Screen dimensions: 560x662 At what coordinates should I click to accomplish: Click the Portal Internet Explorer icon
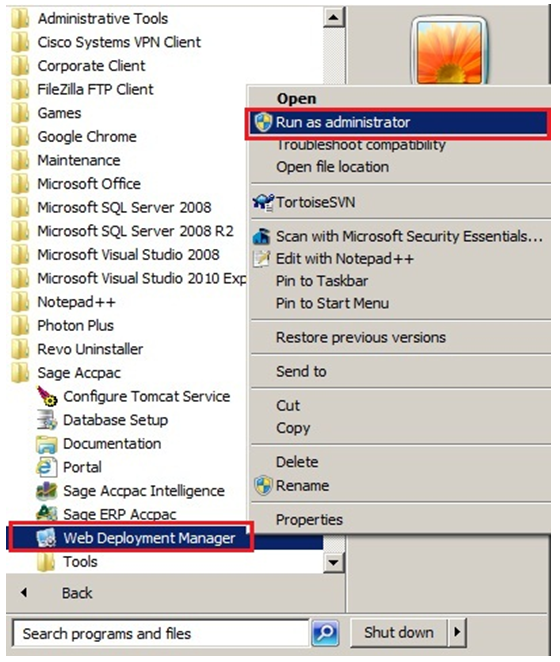[x=47, y=467]
